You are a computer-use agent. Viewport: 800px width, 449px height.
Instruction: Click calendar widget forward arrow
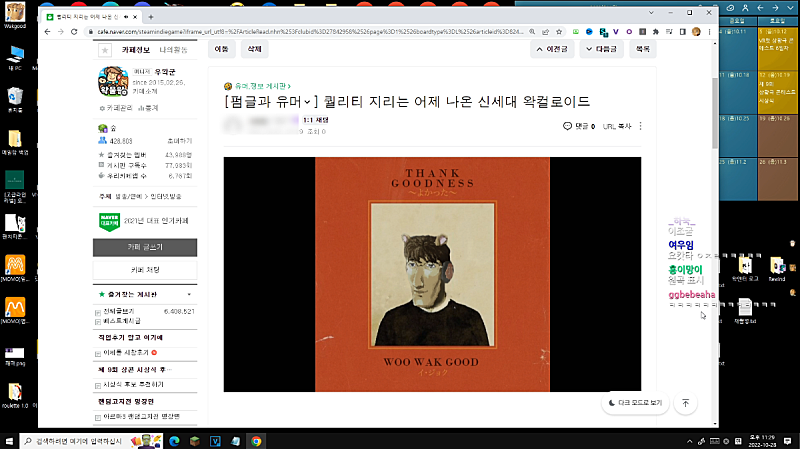click(775, 8)
